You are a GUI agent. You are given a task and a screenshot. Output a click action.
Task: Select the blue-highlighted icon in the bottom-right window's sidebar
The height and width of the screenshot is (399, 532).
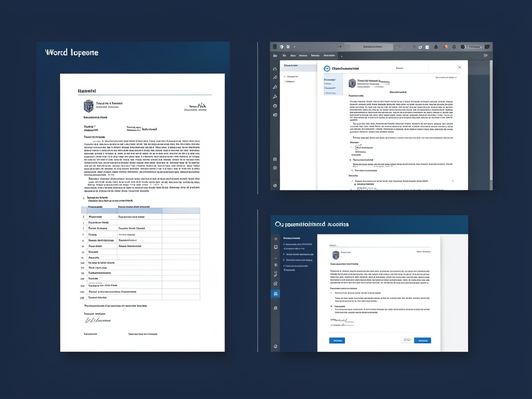275,294
